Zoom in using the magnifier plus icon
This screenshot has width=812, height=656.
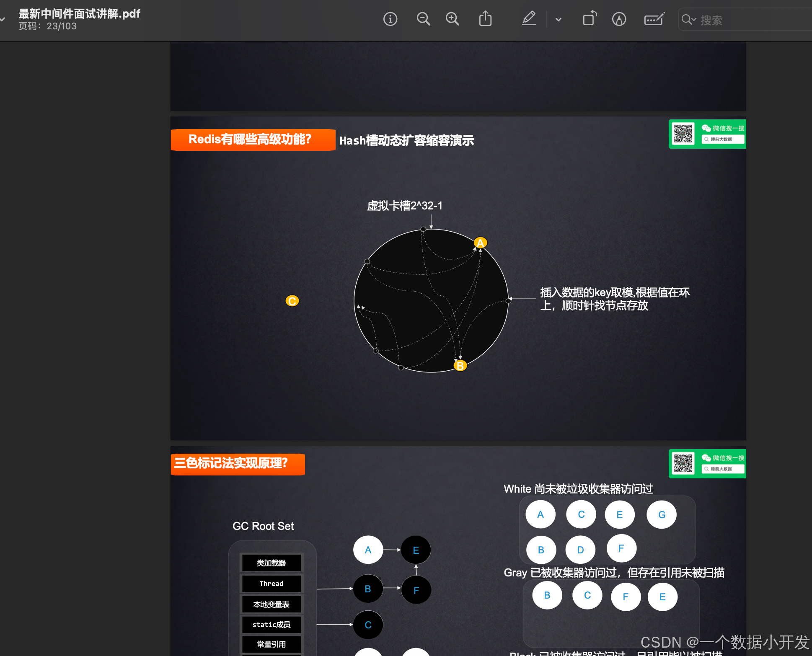pos(452,19)
